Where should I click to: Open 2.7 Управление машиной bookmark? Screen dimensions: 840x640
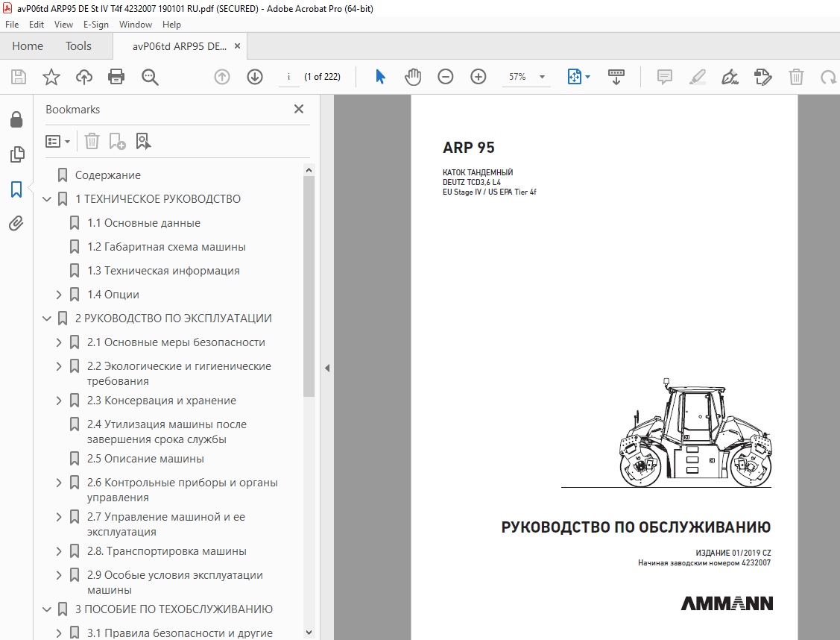pyautogui.click(x=166, y=524)
